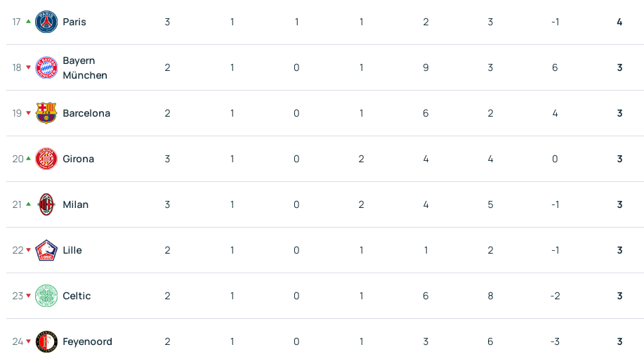Open the Barcelona team link
This screenshot has height=359, width=644.
coord(86,113)
